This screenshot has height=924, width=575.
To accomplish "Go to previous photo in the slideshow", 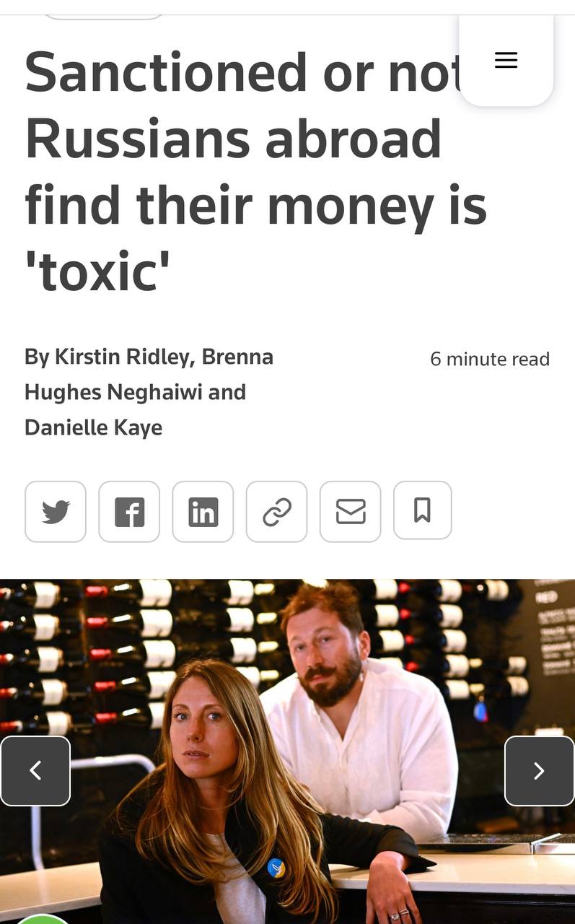I will coord(35,771).
